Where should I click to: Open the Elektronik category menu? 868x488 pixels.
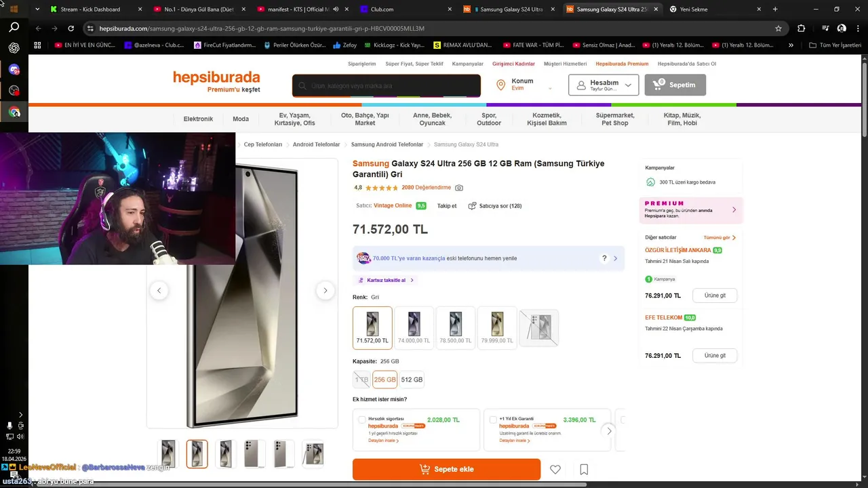198,119
